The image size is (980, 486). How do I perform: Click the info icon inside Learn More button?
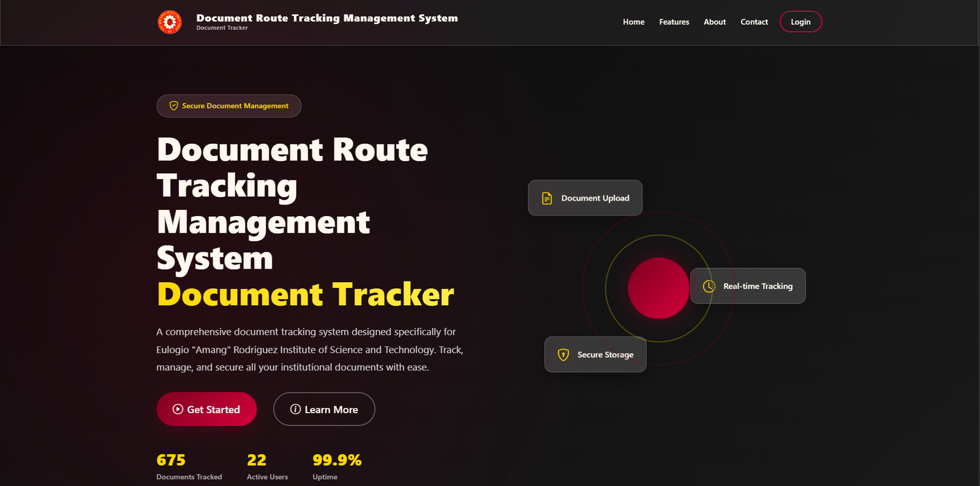click(x=295, y=409)
